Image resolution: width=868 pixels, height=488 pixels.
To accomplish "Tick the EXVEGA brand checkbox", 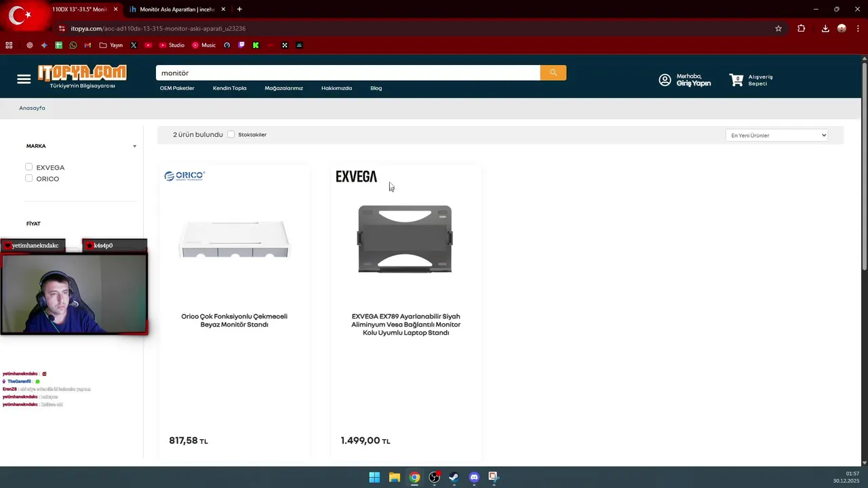I will point(28,167).
